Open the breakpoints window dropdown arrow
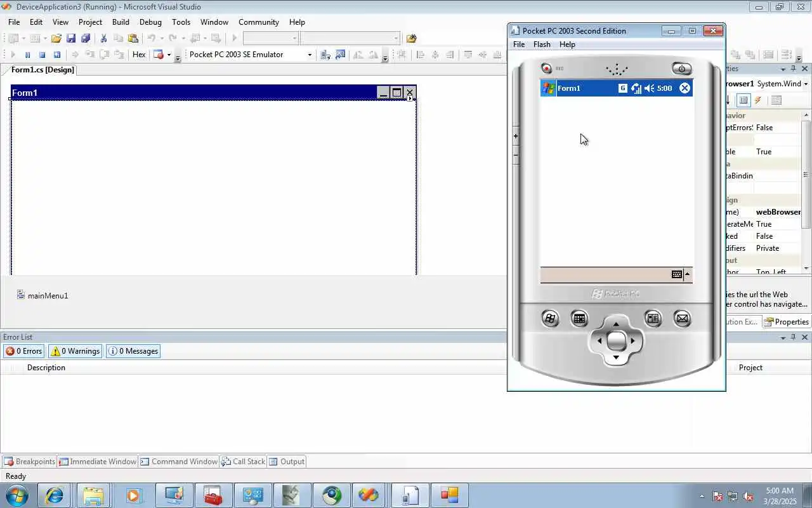The height and width of the screenshot is (508, 812). (169, 55)
